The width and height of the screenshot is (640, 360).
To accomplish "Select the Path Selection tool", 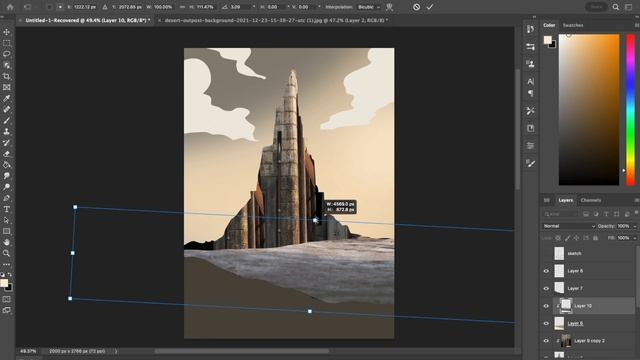I will point(7,220).
